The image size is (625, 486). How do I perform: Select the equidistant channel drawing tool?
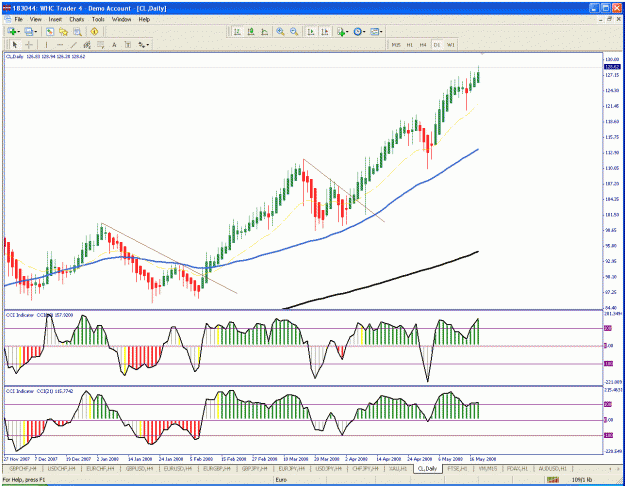coord(87,45)
